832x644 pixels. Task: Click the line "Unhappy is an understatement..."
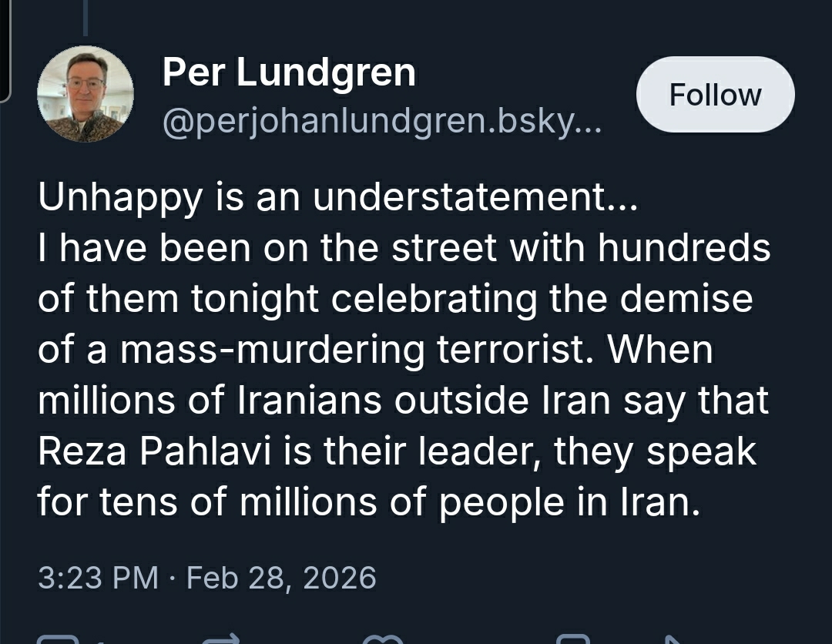337,198
